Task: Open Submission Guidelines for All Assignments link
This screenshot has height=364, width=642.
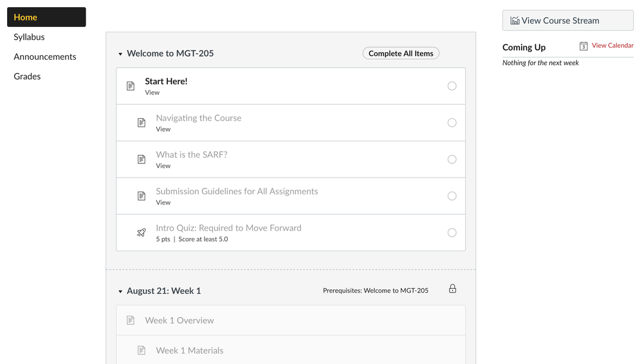Action: (x=237, y=191)
